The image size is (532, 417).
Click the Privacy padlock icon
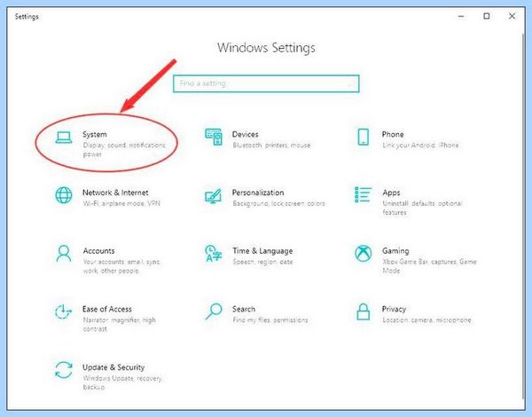click(363, 311)
